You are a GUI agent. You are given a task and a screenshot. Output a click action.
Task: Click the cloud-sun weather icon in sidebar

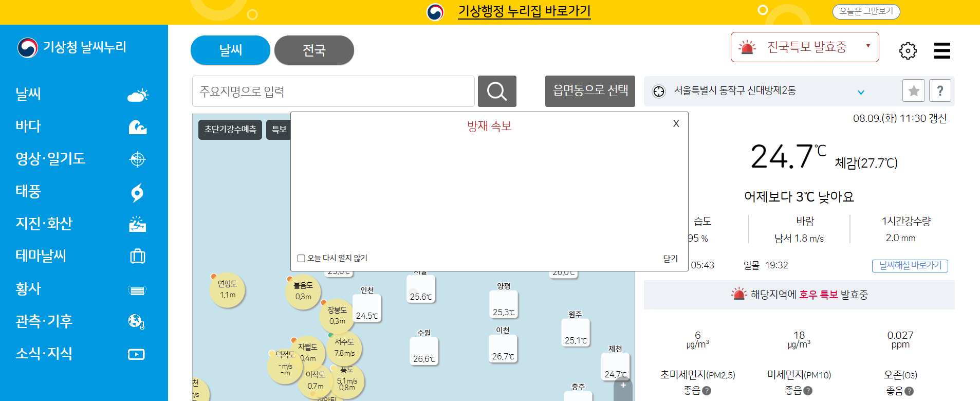[x=138, y=95]
